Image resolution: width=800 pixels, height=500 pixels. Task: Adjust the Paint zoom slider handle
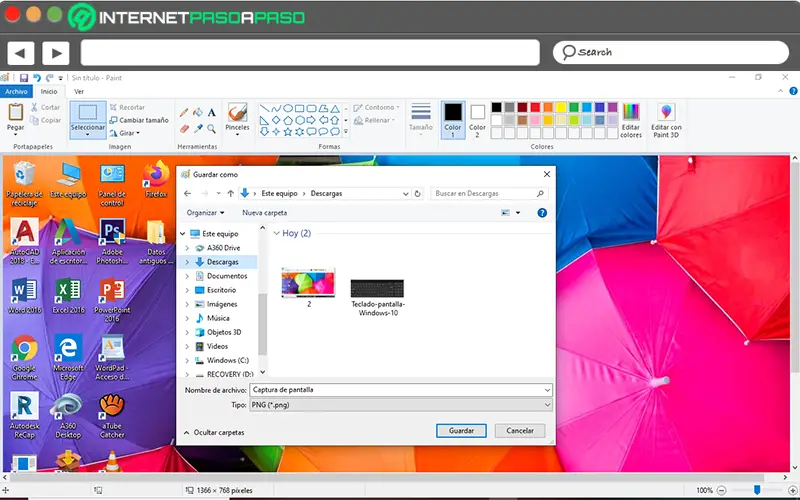point(757,490)
